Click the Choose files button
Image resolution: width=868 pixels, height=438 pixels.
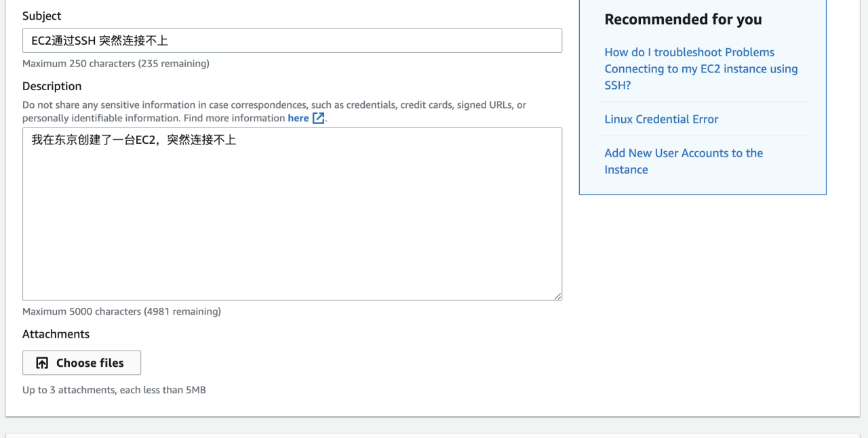pyautogui.click(x=81, y=363)
